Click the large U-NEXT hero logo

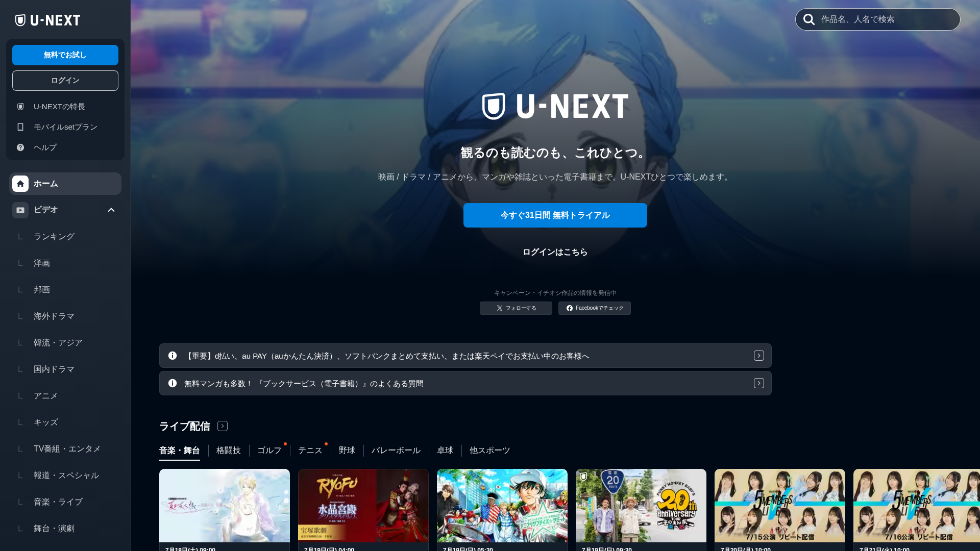click(x=555, y=106)
